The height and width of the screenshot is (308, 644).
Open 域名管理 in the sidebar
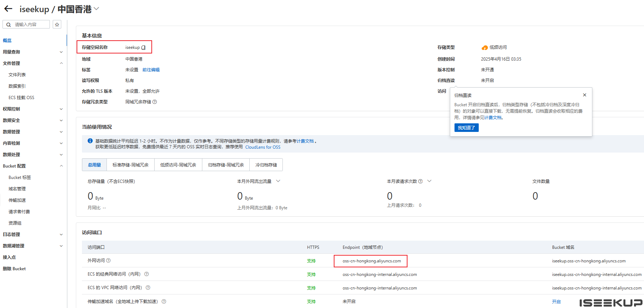click(x=17, y=189)
